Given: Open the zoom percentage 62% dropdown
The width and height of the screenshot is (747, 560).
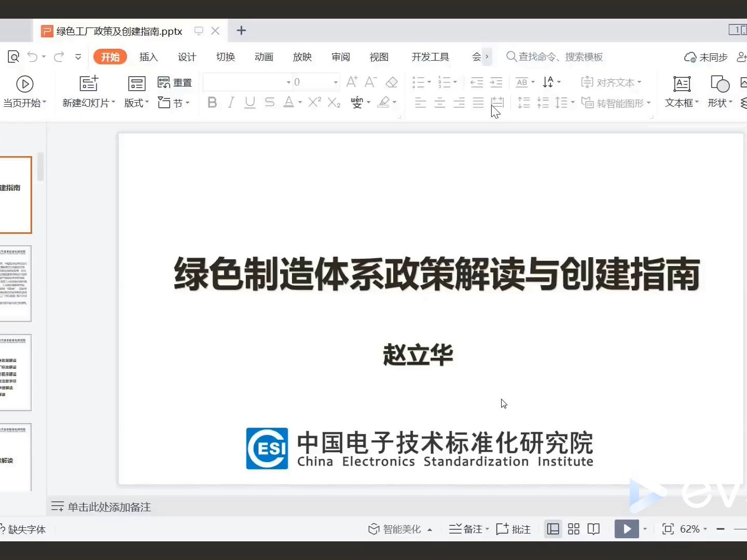Looking at the screenshot, I should (705, 529).
